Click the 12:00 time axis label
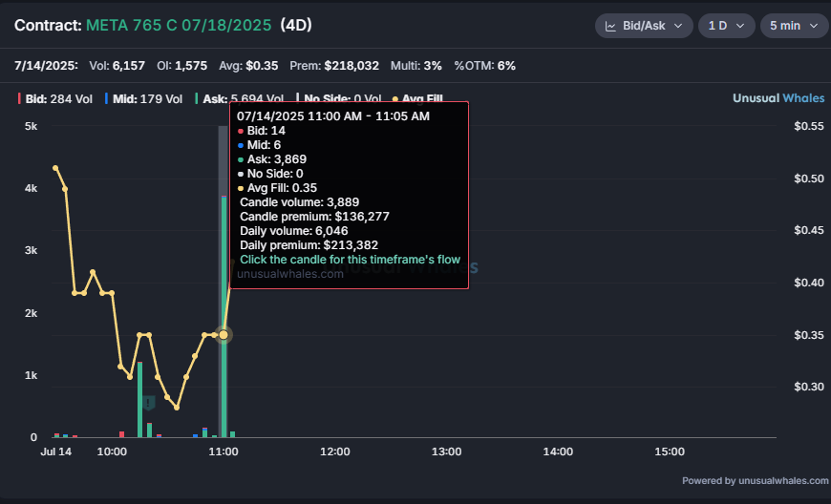 click(335, 451)
